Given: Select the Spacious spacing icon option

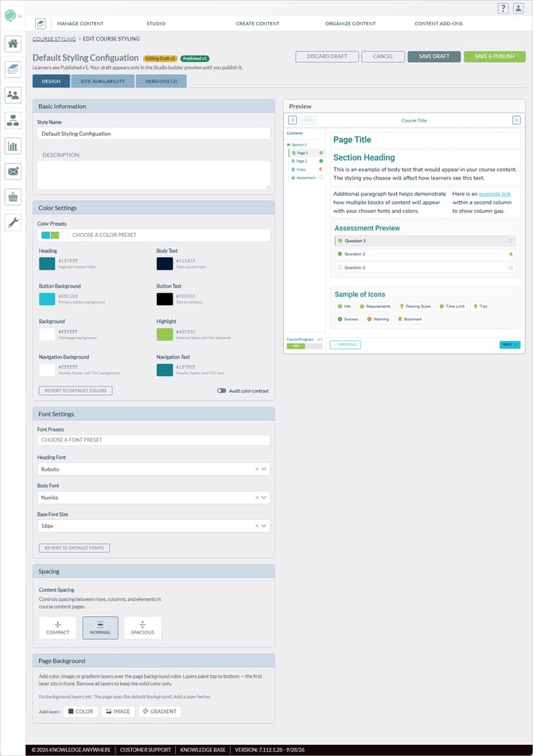Looking at the screenshot, I should coord(142,628).
